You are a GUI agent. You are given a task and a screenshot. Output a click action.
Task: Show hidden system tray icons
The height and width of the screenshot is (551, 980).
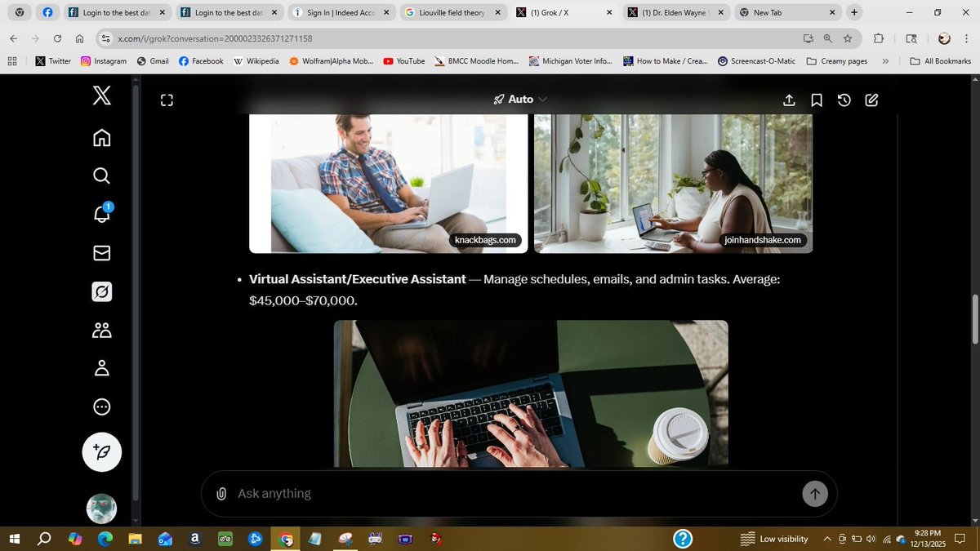pos(826,539)
